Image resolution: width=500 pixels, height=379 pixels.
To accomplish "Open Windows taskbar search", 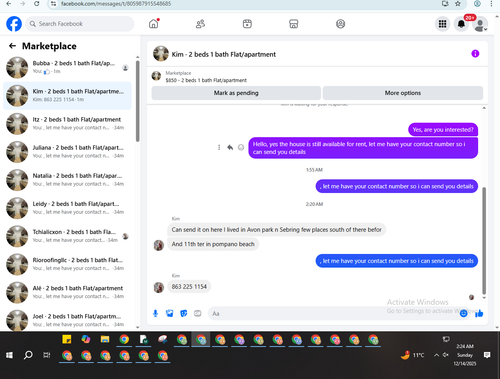I will click(28, 355).
